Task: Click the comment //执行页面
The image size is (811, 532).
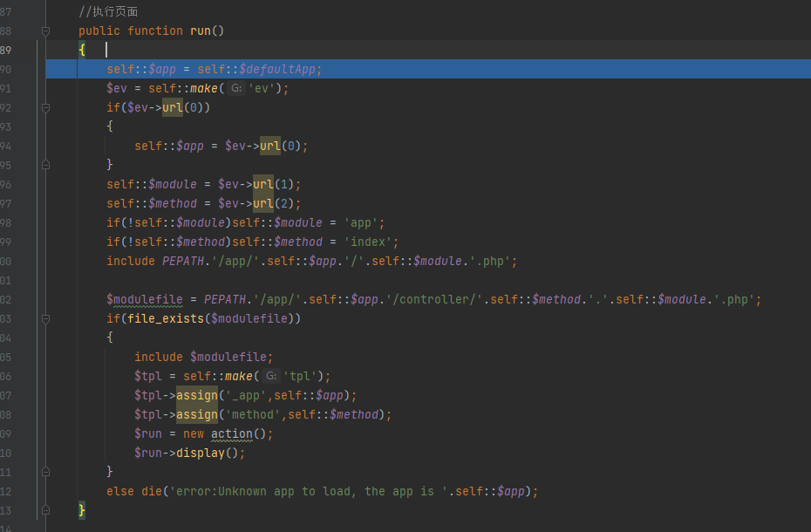Action: coord(108,11)
